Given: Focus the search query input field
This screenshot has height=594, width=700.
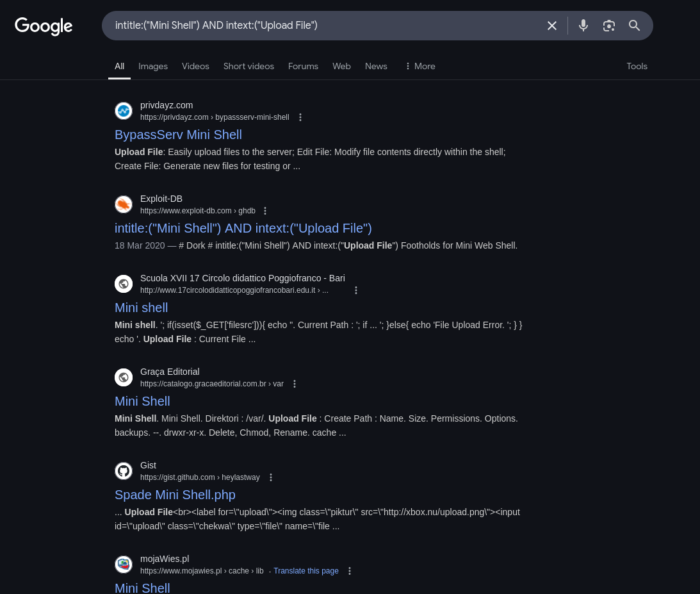Looking at the screenshot, I should click(x=320, y=26).
